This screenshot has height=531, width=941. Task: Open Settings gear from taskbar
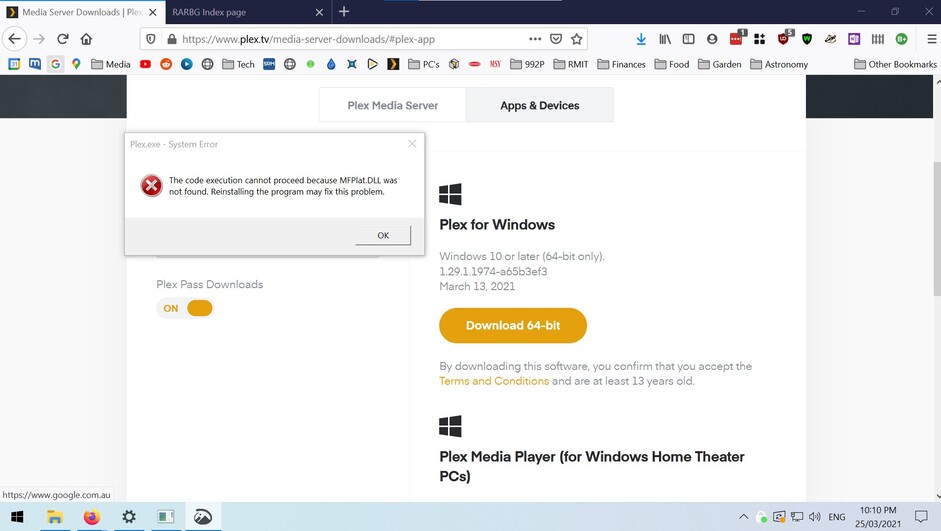[x=129, y=517]
